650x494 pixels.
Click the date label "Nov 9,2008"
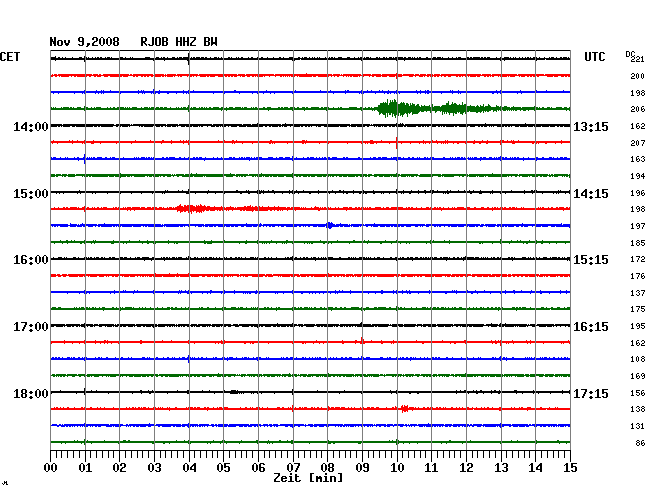(x=84, y=42)
